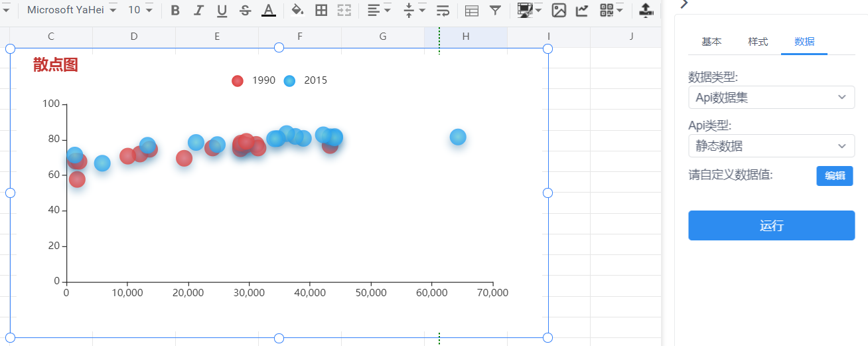The height and width of the screenshot is (346, 868).
Task: Collapse the right panel with chevron arrow
Action: point(684,3)
